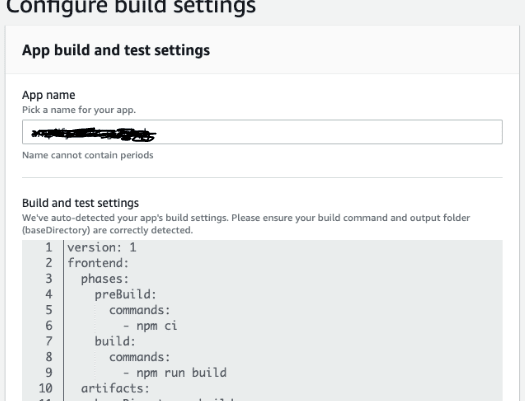Place cursor on '- npm run build' line
Screen dimensions: 525x401
pos(175,373)
